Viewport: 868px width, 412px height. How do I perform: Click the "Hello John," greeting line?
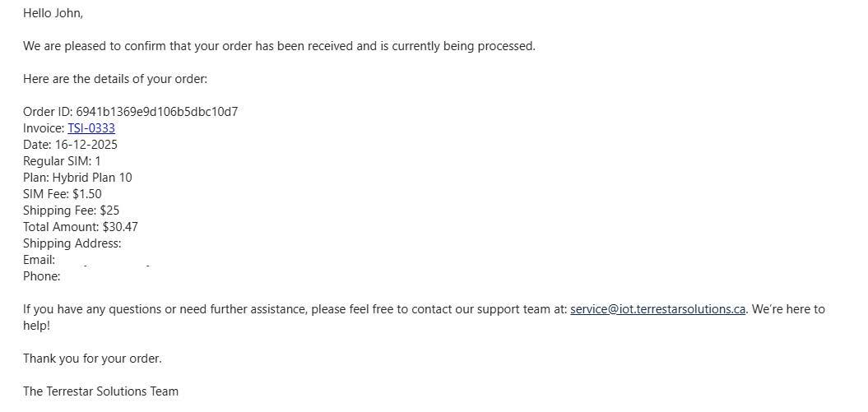53,13
